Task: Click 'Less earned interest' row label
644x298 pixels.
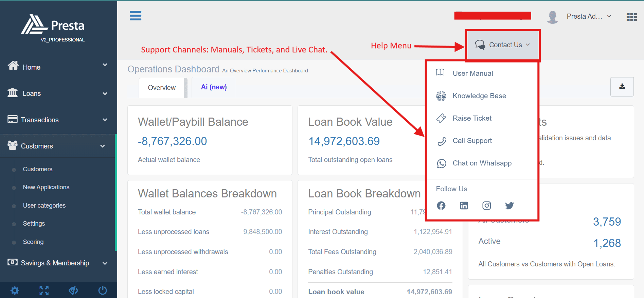Action: point(168,272)
